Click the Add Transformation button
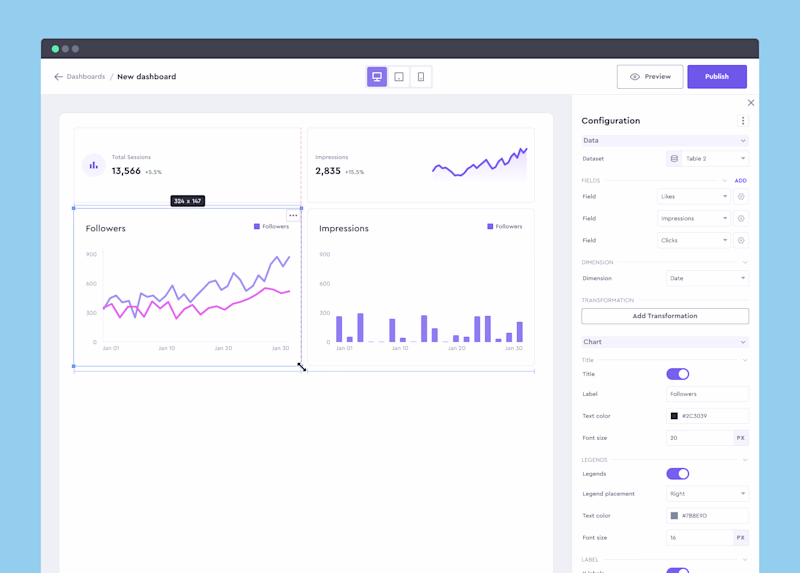Image resolution: width=800 pixels, height=573 pixels. coord(665,316)
